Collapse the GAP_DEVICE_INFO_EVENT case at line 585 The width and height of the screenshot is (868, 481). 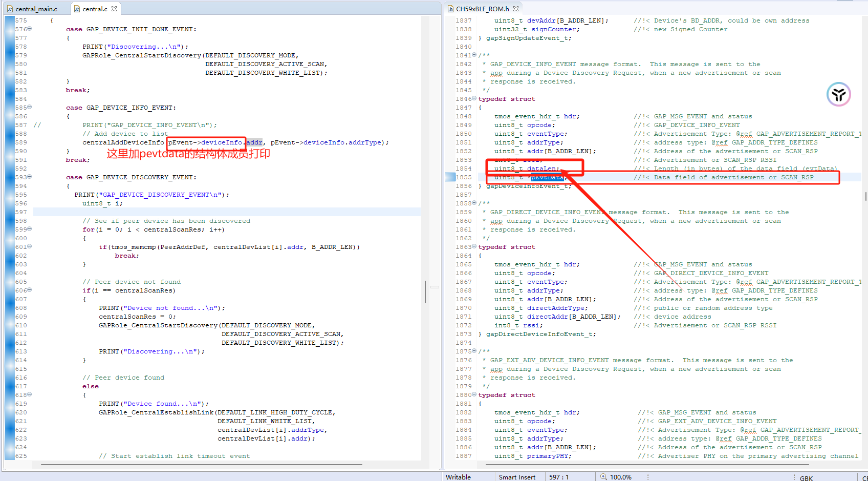[x=30, y=107]
